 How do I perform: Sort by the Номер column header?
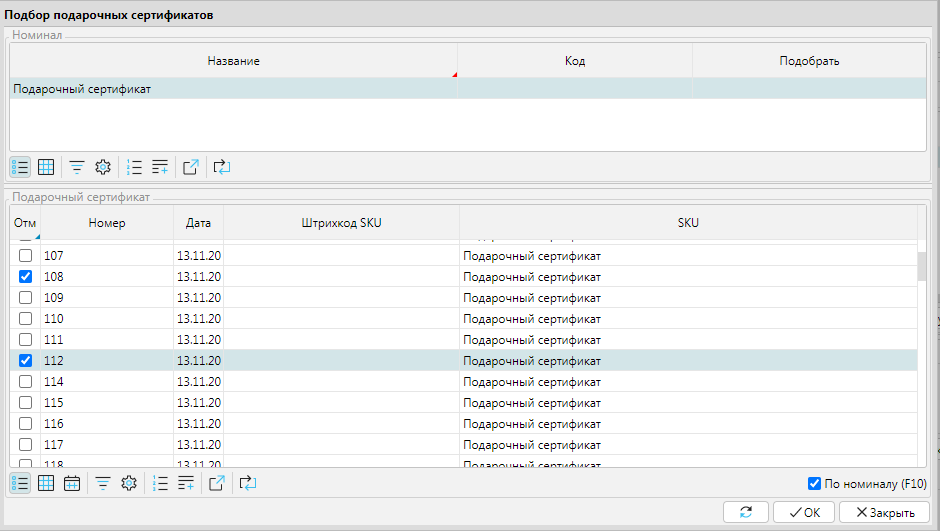tap(106, 223)
